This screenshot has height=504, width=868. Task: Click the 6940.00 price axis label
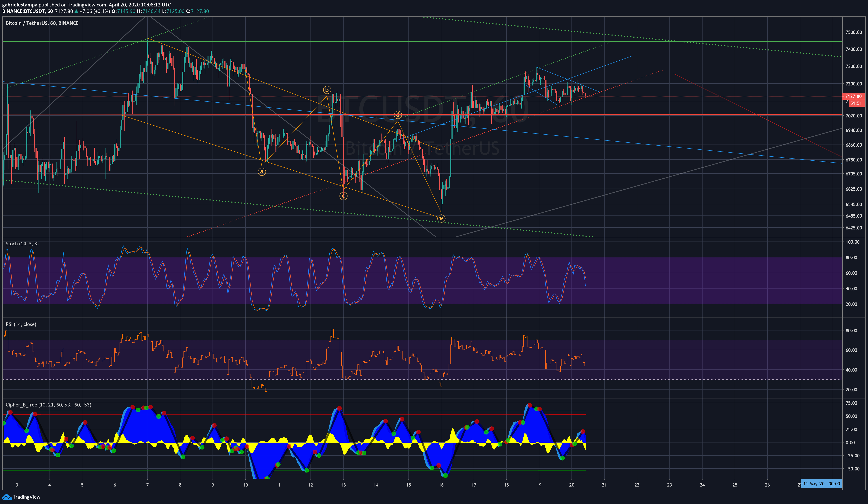tap(853, 130)
